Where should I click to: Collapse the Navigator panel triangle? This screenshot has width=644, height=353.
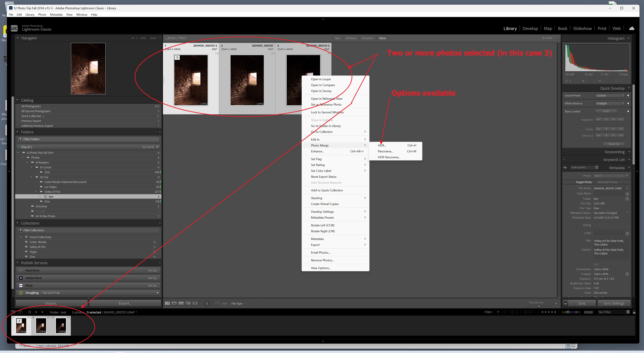click(18, 38)
